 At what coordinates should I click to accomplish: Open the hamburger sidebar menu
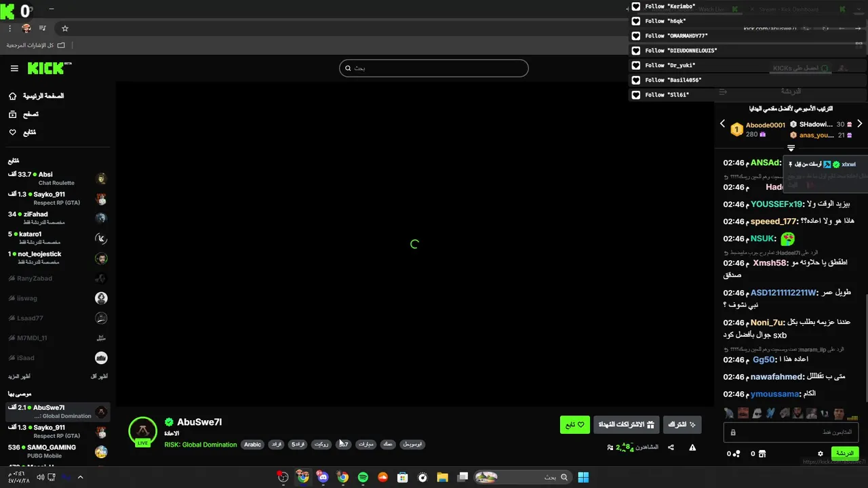(14, 68)
